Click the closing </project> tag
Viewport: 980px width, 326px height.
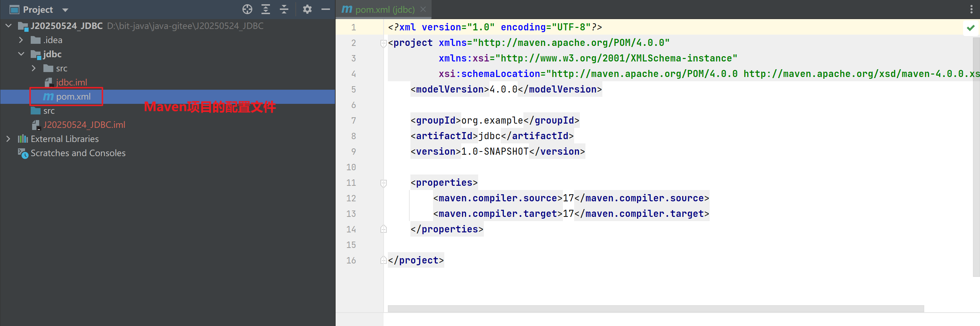pyautogui.click(x=416, y=261)
